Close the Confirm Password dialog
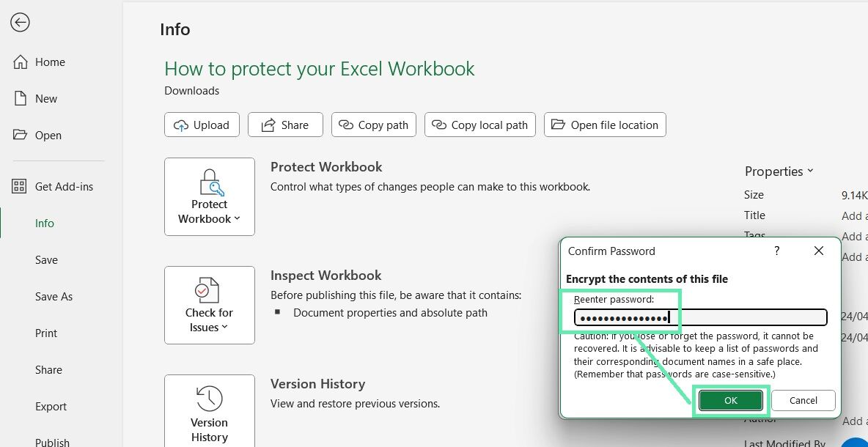 tap(819, 251)
